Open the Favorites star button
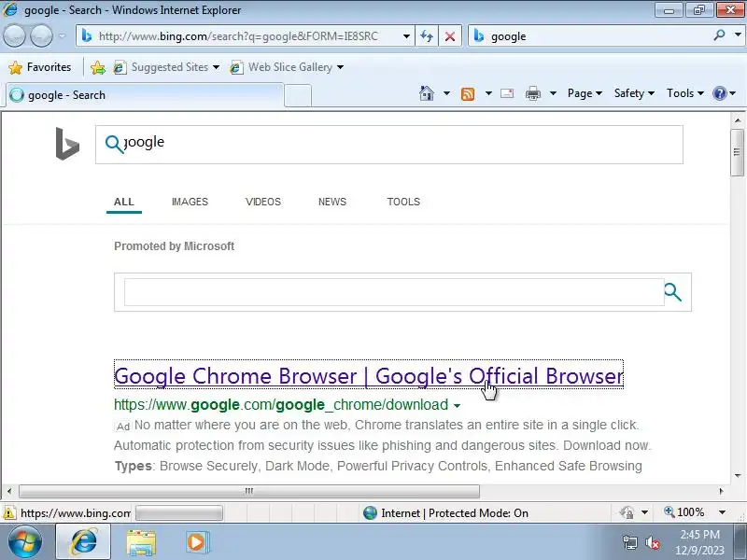 [x=40, y=67]
